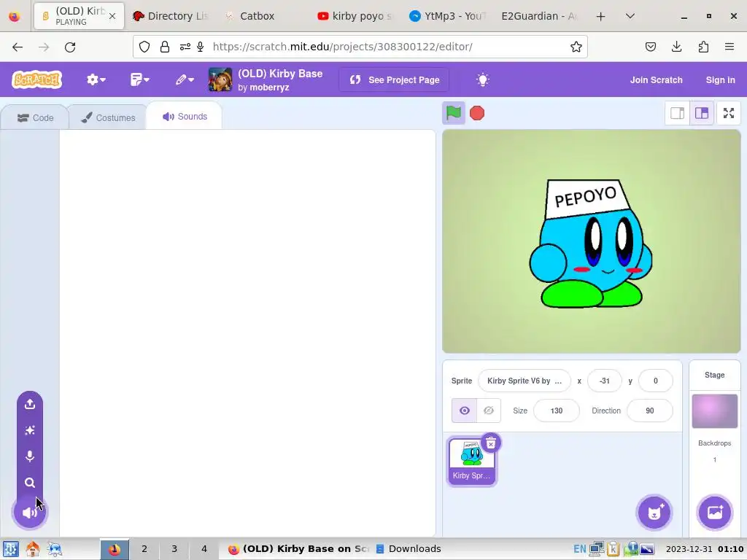Record a new sound with microphone

(x=29, y=456)
